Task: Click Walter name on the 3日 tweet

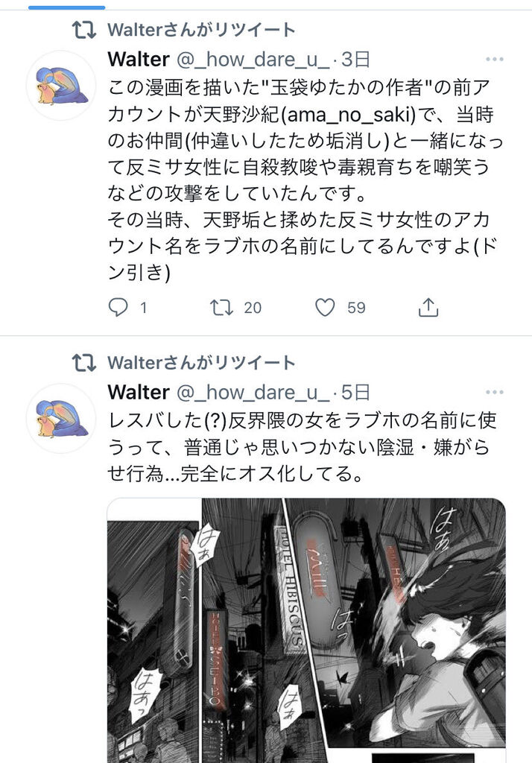Action: [x=139, y=60]
